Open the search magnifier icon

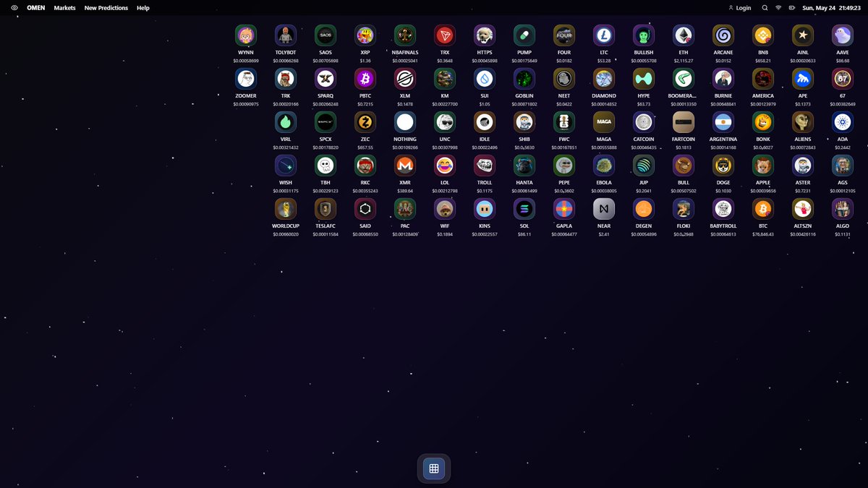(x=765, y=8)
